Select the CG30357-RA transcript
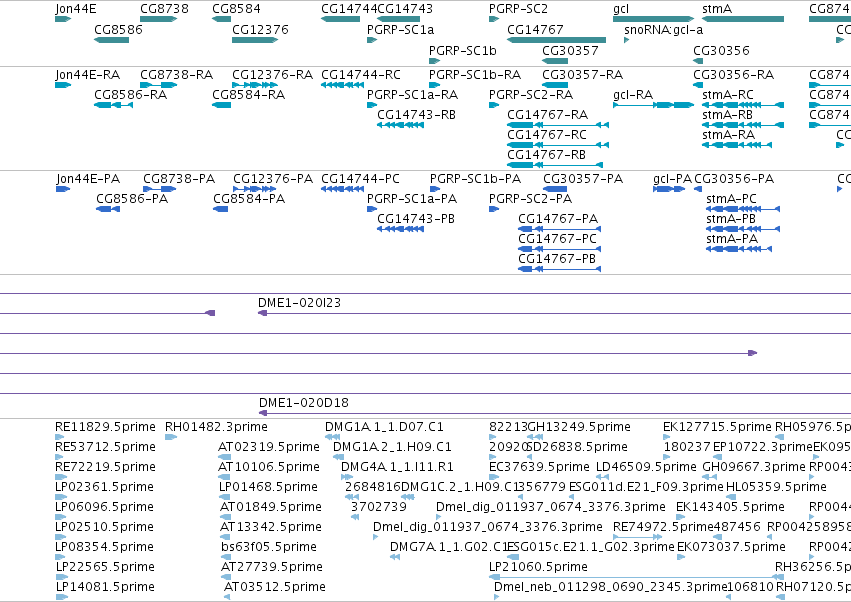The width and height of the screenshot is (851, 602). point(555,85)
